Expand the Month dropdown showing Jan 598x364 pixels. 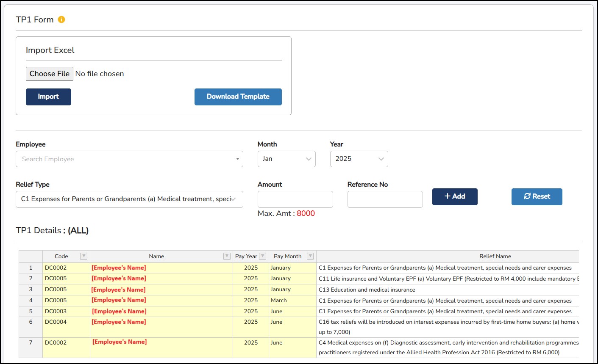[286, 159]
